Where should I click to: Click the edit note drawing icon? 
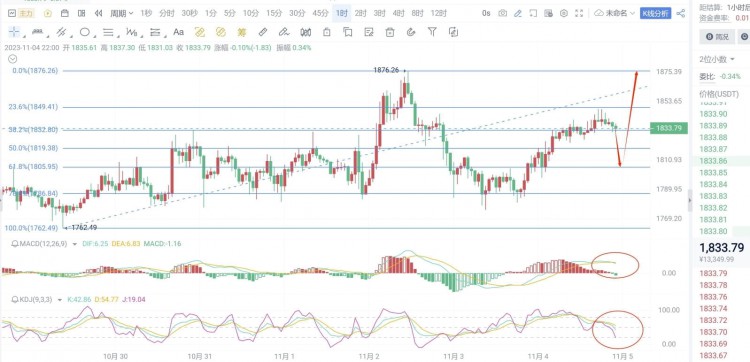click(369, 32)
